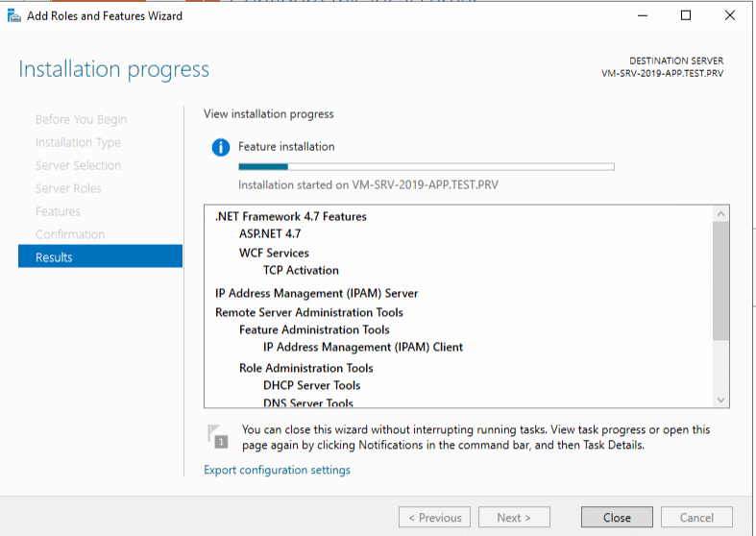Click the Cancel button
The image size is (756, 536).
(696, 517)
